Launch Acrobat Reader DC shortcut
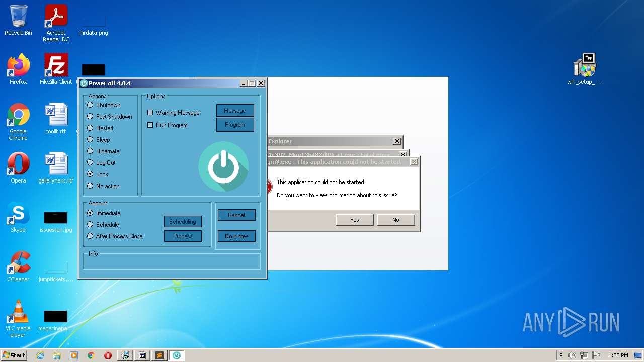The height and width of the screenshot is (362, 644). pyautogui.click(x=56, y=23)
